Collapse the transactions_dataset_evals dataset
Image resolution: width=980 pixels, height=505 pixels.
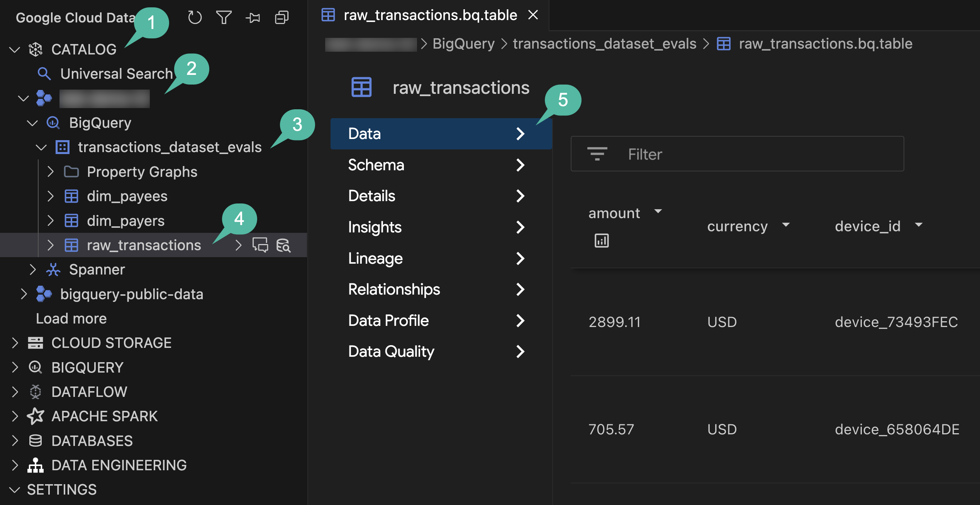coord(41,147)
